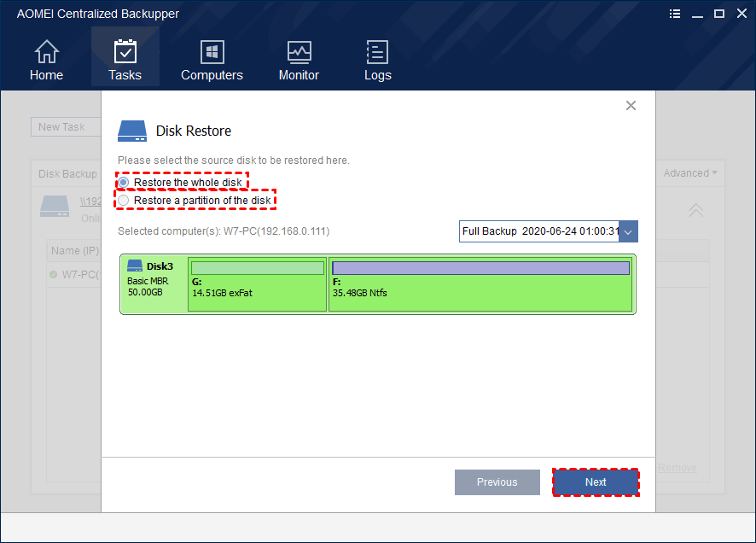Click the Selected computer(s) text
The image size is (756, 543).
point(224,231)
